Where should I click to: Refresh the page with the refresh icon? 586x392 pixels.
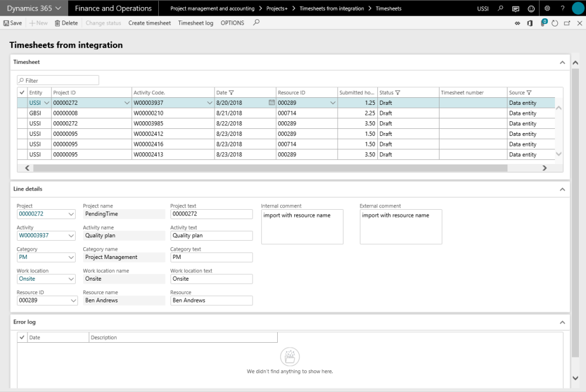pyautogui.click(x=554, y=23)
